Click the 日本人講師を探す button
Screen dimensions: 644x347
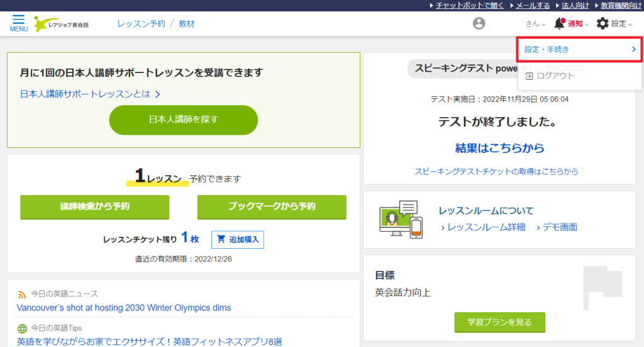(x=184, y=120)
